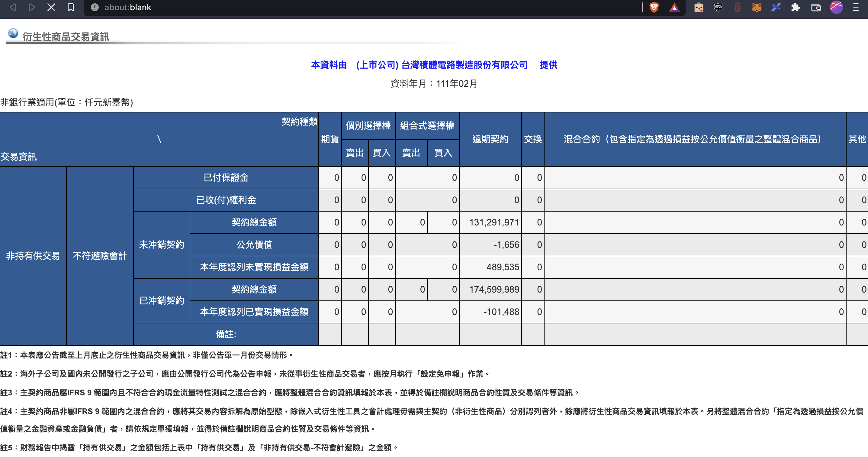Image resolution: width=868 pixels, height=457 pixels.
Task: Click the 衍生性商品交易資訊 page heading
Action: tap(66, 37)
